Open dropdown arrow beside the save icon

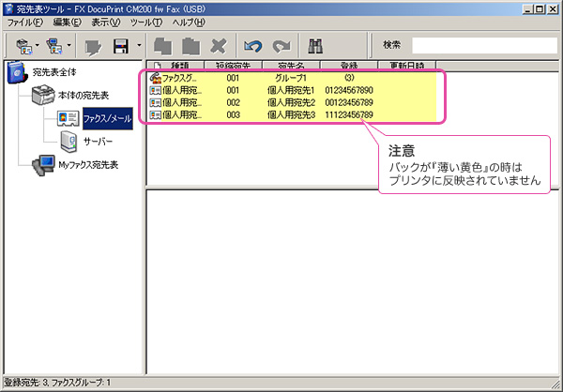(x=140, y=45)
